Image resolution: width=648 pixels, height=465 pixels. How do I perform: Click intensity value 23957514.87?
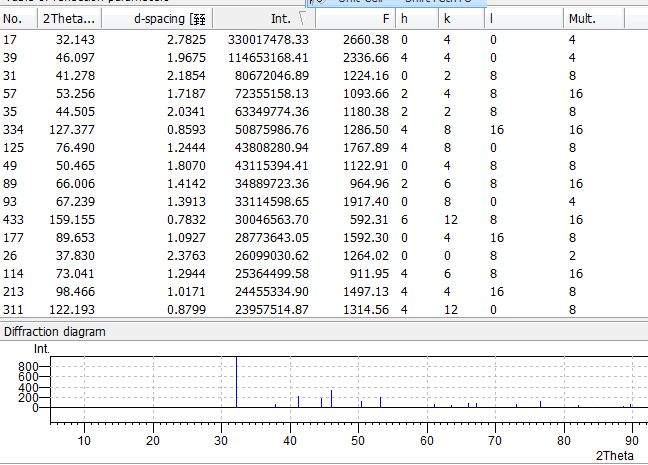click(272, 310)
